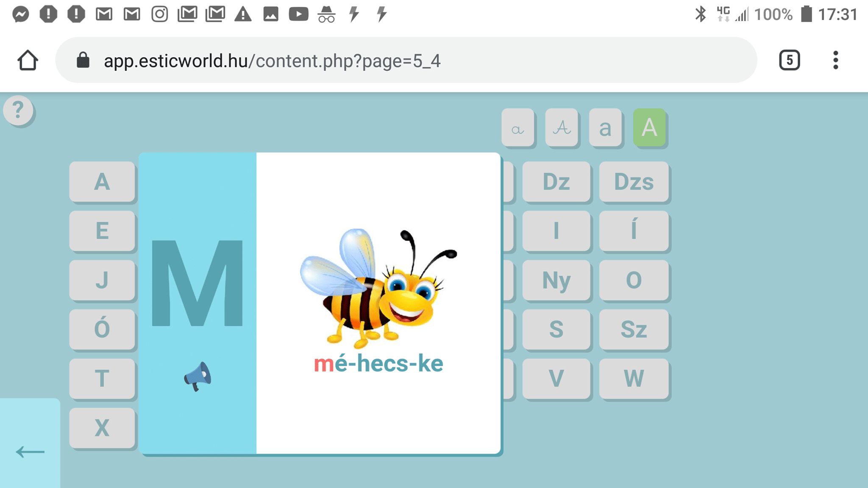This screenshot has height=488, width=868.
Task: Open the question mark help button
Action: pos(18,111)
